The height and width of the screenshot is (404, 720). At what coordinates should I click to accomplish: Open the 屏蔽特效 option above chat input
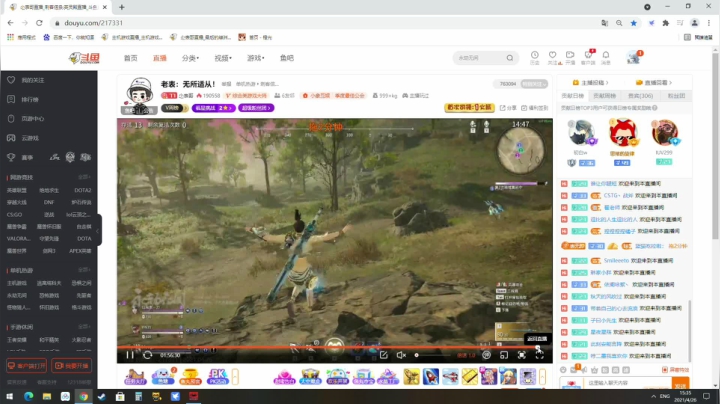[x=675, y=370]
